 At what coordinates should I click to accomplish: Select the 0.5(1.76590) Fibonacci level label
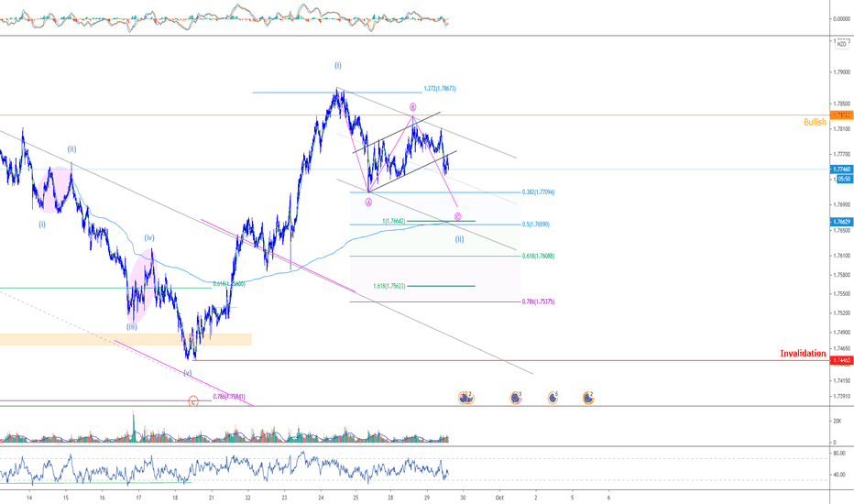(x=536, y=225)
